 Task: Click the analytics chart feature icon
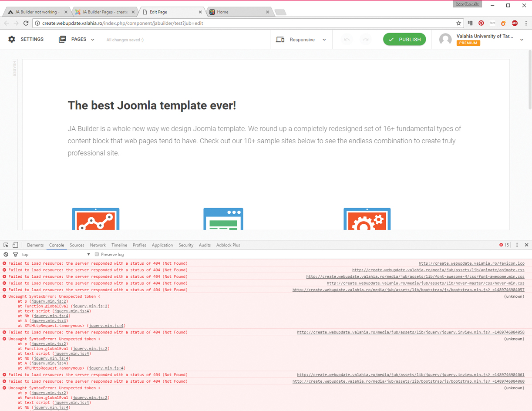coord(96,219)
